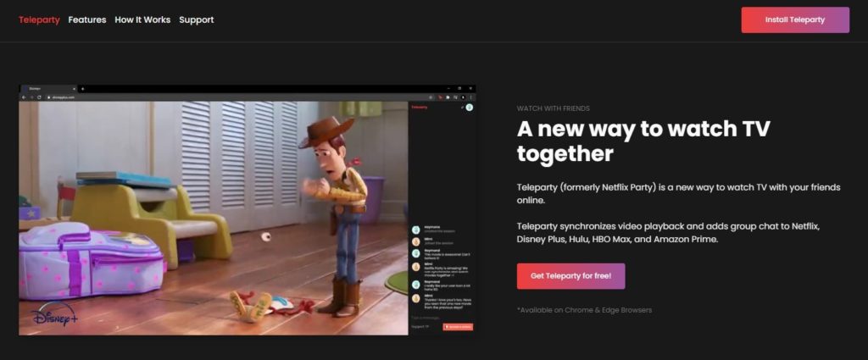Open a new tab with the plus icon
The height and width of the screenshot is (360, 868).
(82, 88)
